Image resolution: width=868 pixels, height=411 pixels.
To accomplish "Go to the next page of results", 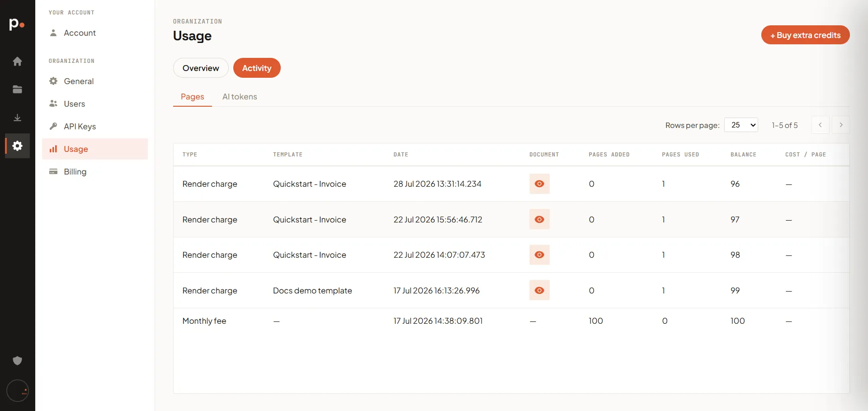I will tap(841, 125).
